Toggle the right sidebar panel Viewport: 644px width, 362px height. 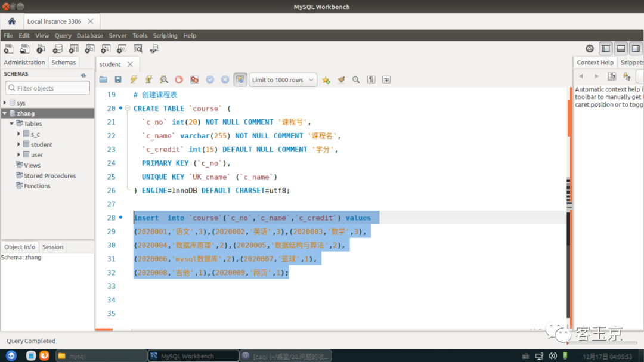click(x=636, y=48)
